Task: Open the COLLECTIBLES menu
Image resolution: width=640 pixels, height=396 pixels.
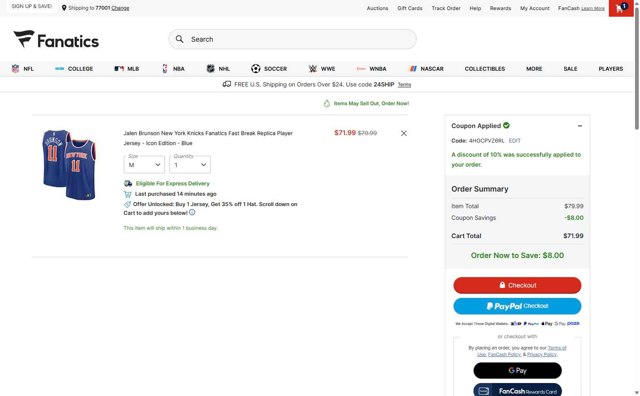Action: (x=484, y=69)
